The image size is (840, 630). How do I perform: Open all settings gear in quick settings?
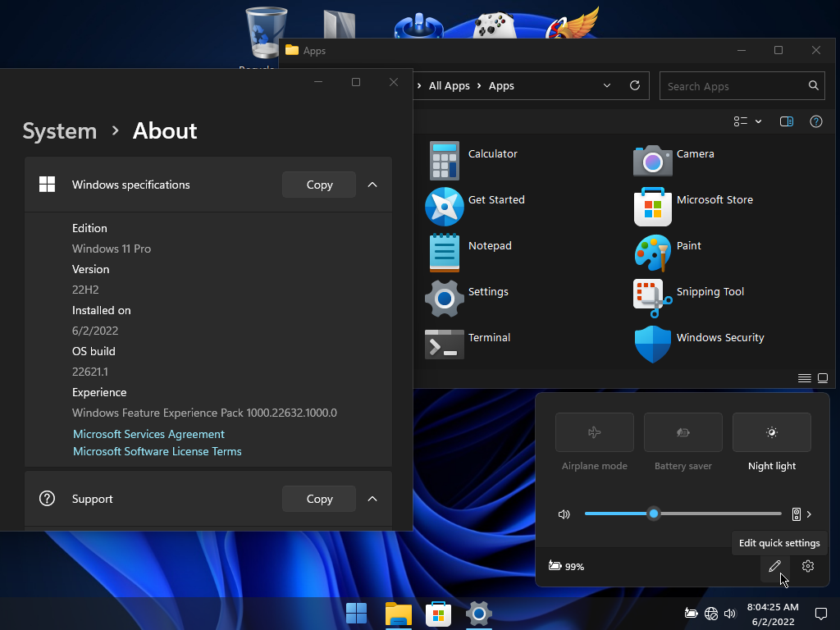point(808,566)
